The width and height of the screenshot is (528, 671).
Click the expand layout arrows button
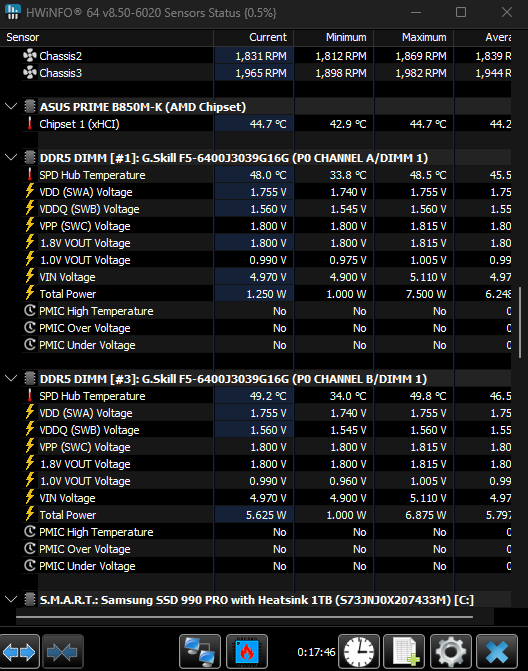[x=20, y=651]
